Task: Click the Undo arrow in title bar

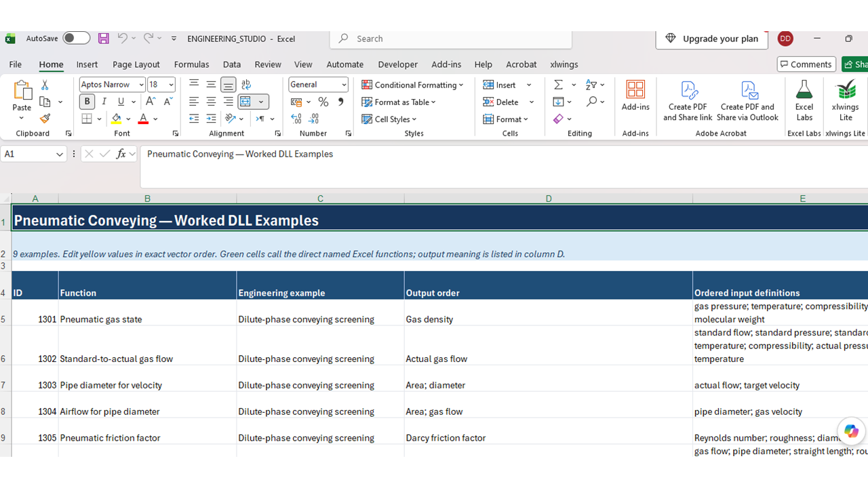Action: [122, 39]
